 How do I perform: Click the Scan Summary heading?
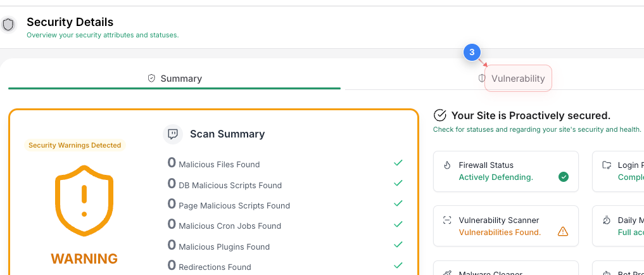[227, 134]
